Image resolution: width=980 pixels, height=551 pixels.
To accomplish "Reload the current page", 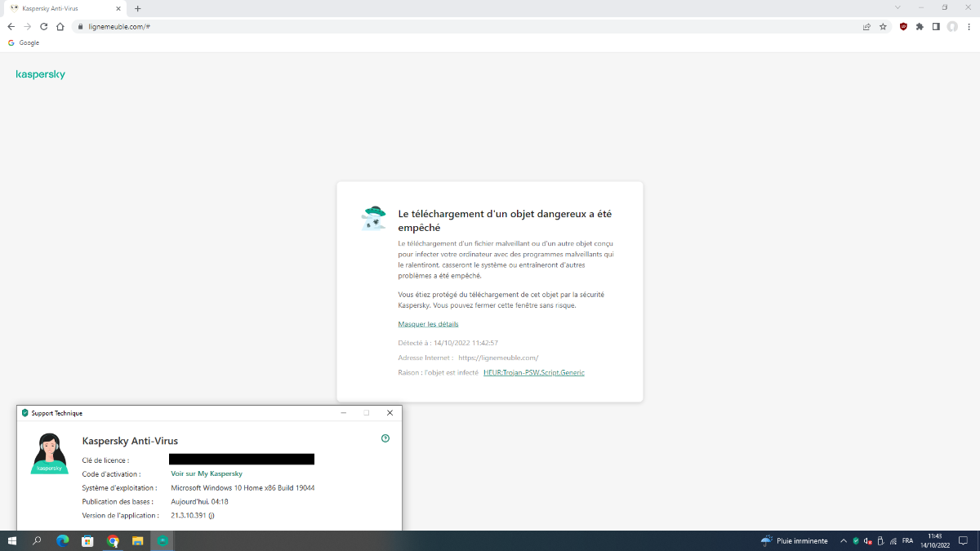I will [43, 26].
